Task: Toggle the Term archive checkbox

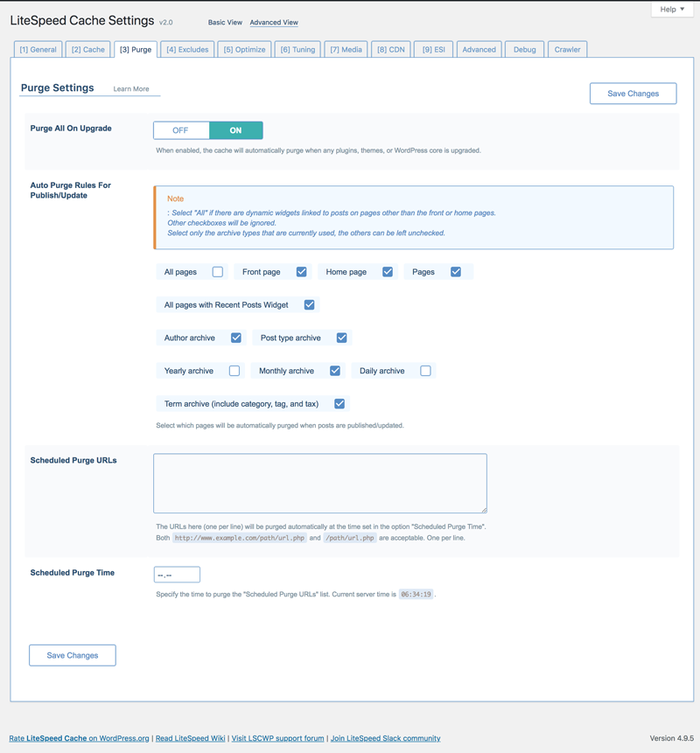Action: point(339,403)
